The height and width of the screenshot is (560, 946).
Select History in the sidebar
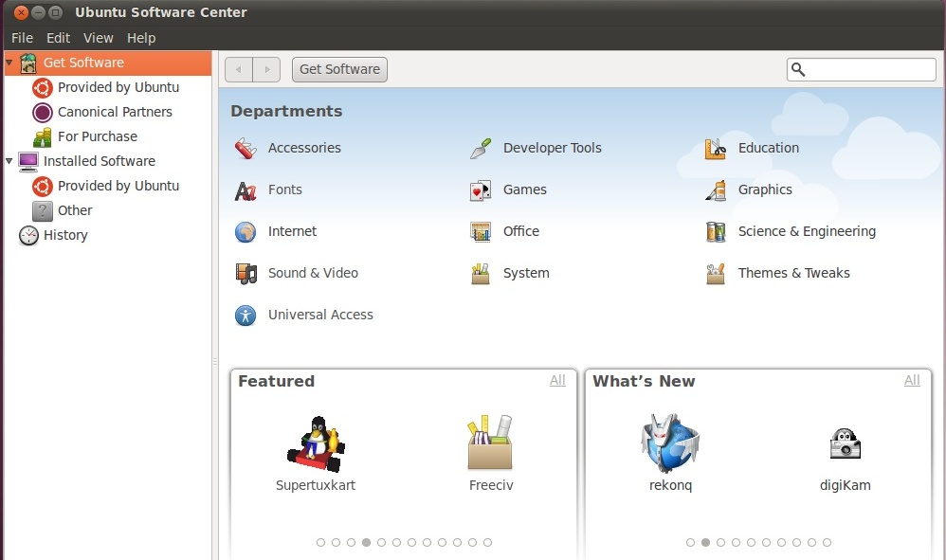coord(65,235)
